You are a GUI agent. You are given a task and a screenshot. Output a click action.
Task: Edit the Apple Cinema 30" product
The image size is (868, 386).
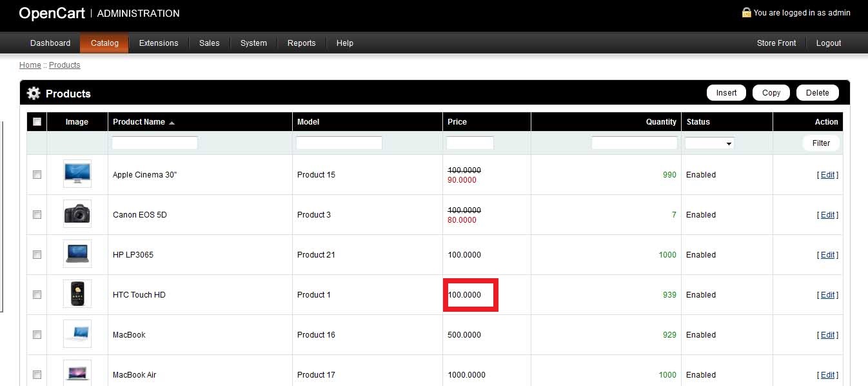[x=827, y=175]
